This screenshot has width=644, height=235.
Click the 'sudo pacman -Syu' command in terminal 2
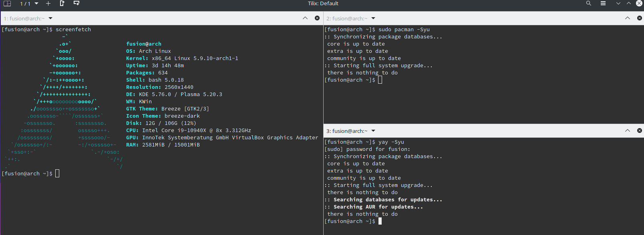404,30
